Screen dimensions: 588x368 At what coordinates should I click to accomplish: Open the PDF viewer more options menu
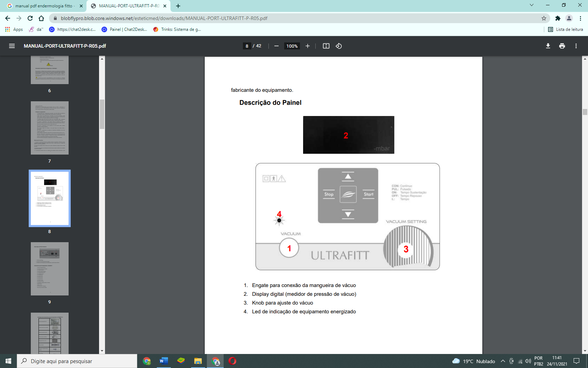point(576,46)
